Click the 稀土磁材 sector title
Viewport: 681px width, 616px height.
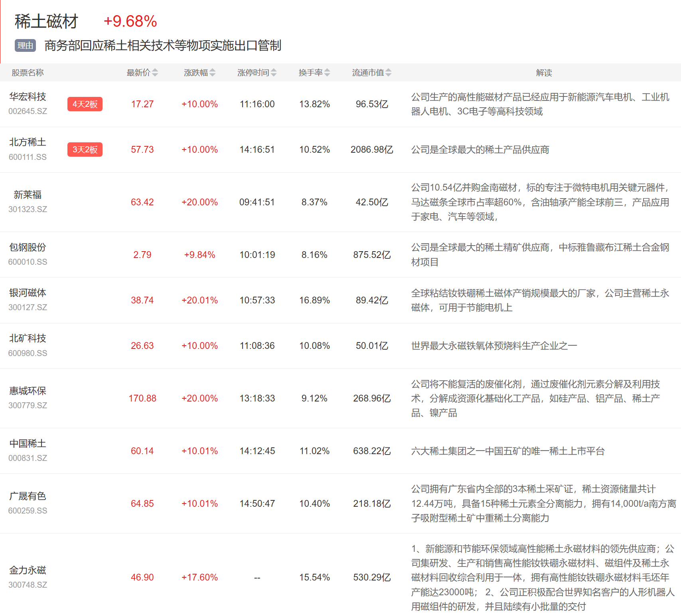pyautogui.click(x=46, y=22)
